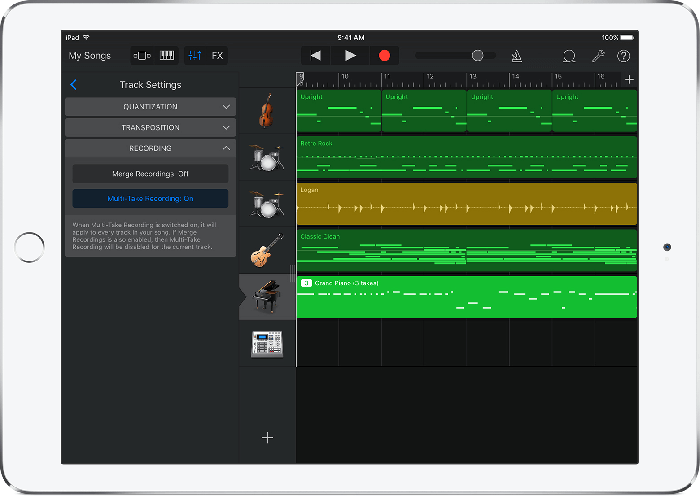
Task: Open My Songs browser
Action: click(x=90, y=56)
